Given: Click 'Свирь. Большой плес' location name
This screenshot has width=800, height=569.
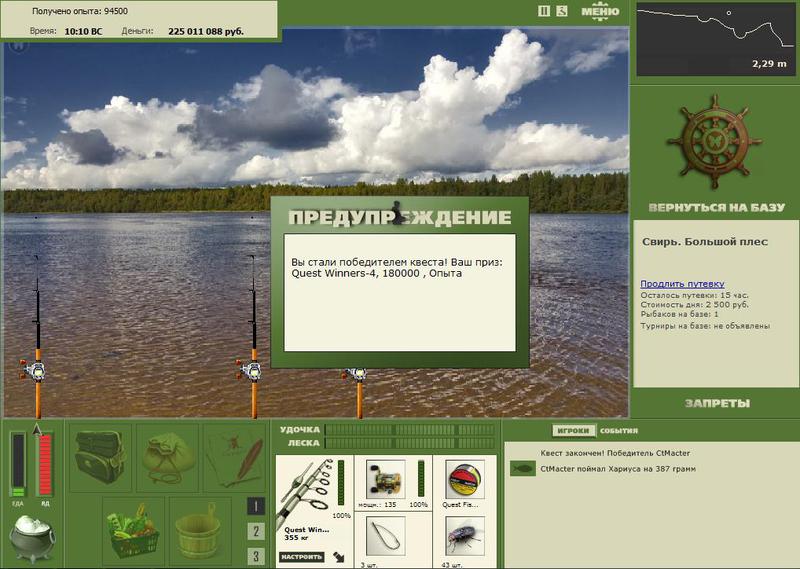Looking at the screenshot, I should (x=705, y=242).
